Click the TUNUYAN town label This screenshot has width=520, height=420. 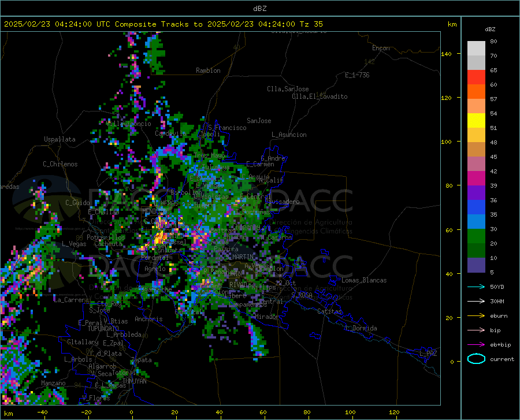134,381
